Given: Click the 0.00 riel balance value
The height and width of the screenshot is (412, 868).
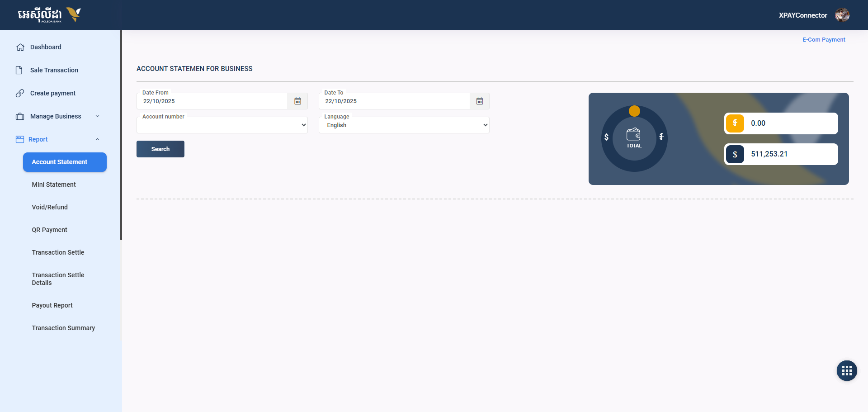Looking at the screenshot, I should coord(758,123).
